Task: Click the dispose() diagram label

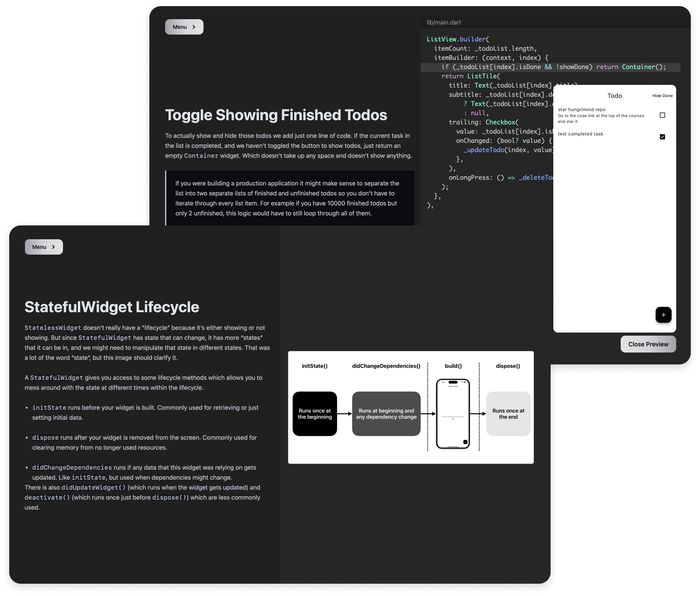Action: tap(508, 366)
